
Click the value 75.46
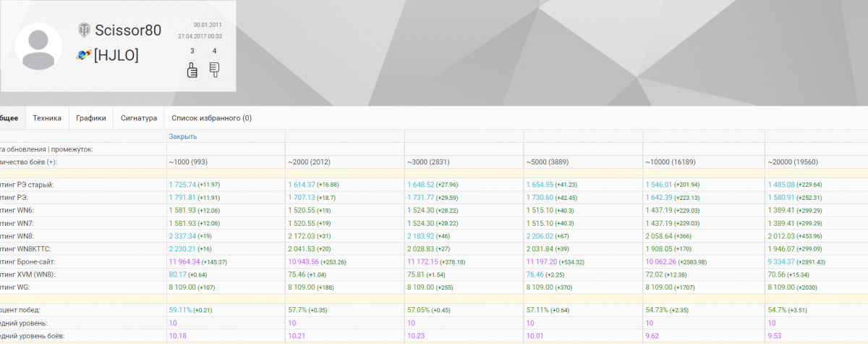(297, 274)
